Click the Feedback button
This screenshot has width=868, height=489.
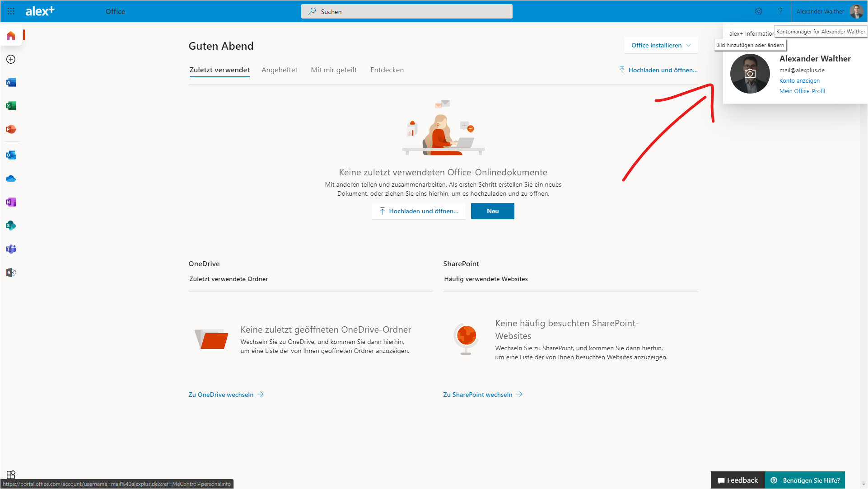point(738,480)
